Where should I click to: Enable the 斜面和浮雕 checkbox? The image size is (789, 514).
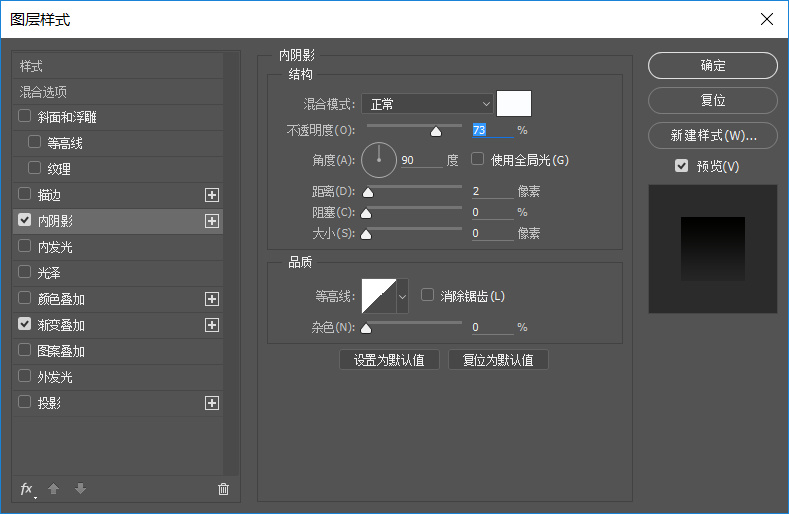[x=25, y=117]
